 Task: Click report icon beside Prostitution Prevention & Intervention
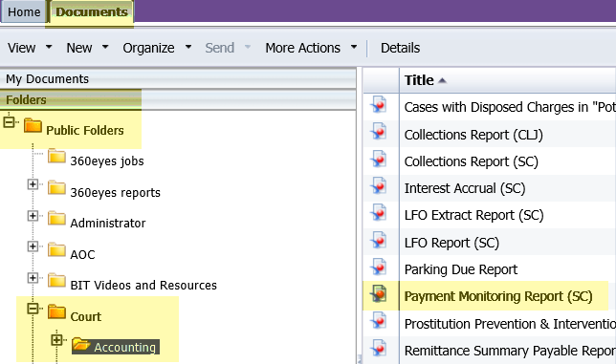click(x=379, y=321)
